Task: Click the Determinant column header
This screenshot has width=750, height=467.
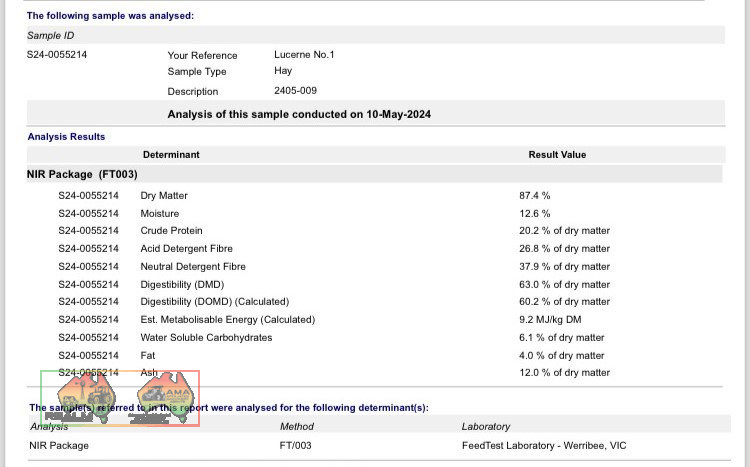Action: click(x=171, y=155)
